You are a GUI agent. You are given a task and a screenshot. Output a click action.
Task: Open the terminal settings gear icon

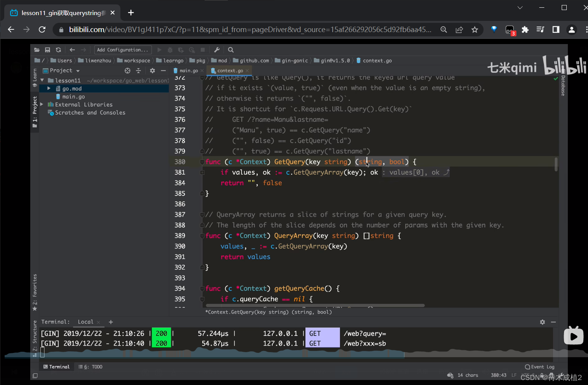(542, 322)
